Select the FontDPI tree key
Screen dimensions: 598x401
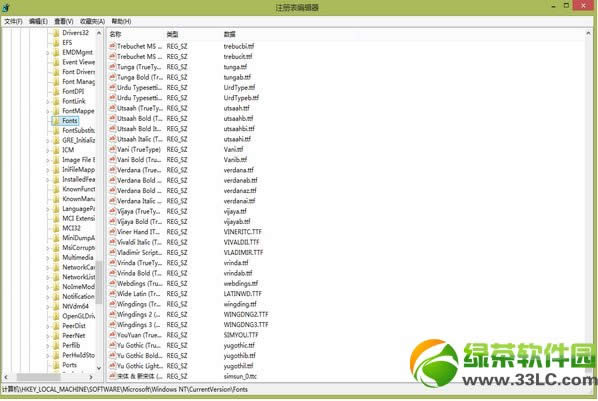[x=73, y=91]
